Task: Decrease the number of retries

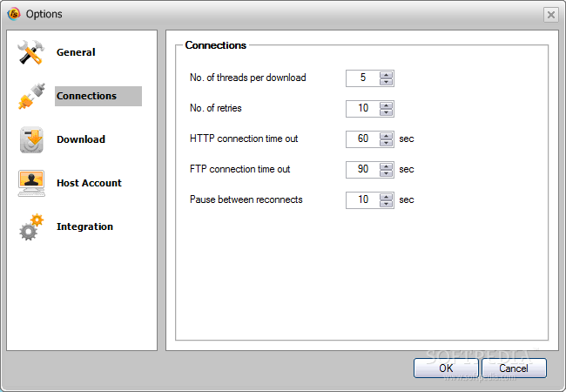Action: [387, 112]
